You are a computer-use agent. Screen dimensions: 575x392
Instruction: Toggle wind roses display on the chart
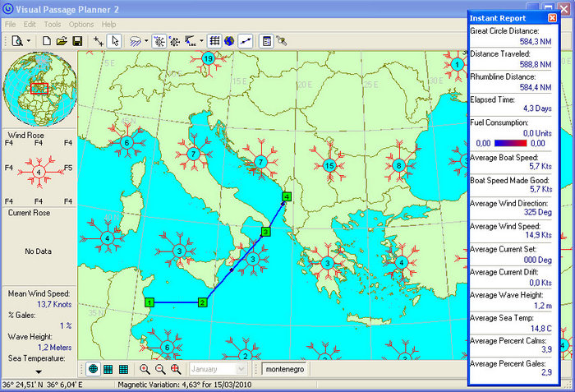159,40
